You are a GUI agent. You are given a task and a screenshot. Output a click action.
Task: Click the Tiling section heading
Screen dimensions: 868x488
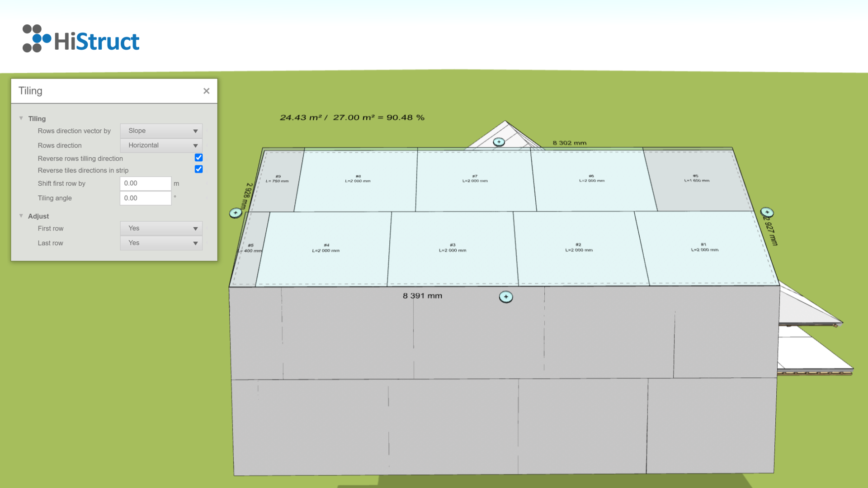[x=37, y=118]
